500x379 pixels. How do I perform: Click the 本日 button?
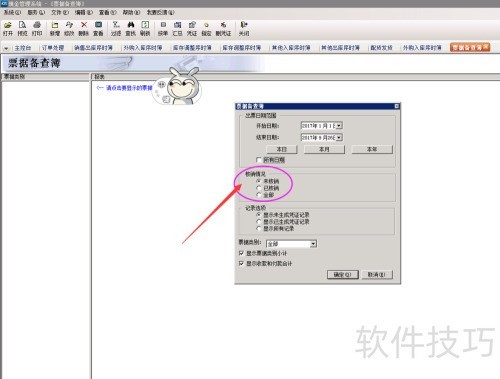(x=282, y=149)
